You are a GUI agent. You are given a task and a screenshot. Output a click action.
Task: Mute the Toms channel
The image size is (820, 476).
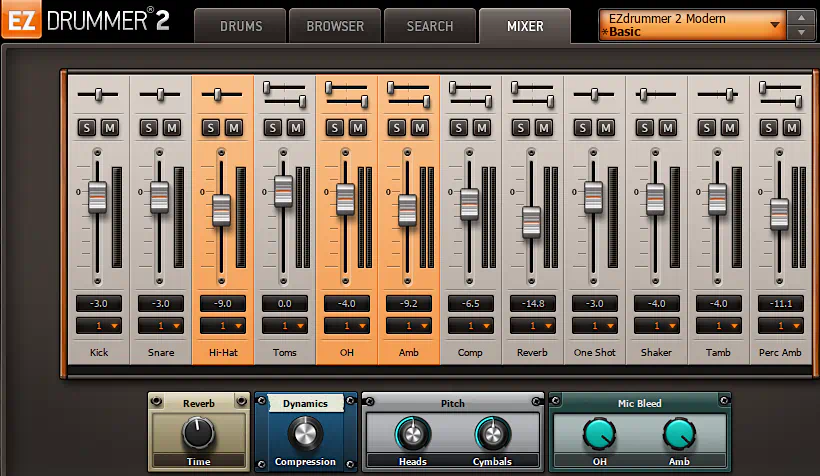pyautogui.click(x=296, y=128)
